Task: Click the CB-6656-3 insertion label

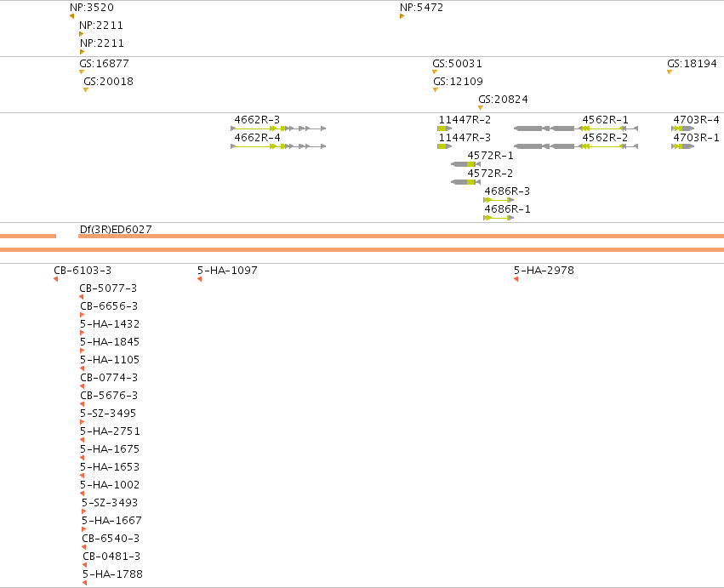Action: (x=109, y=306)
